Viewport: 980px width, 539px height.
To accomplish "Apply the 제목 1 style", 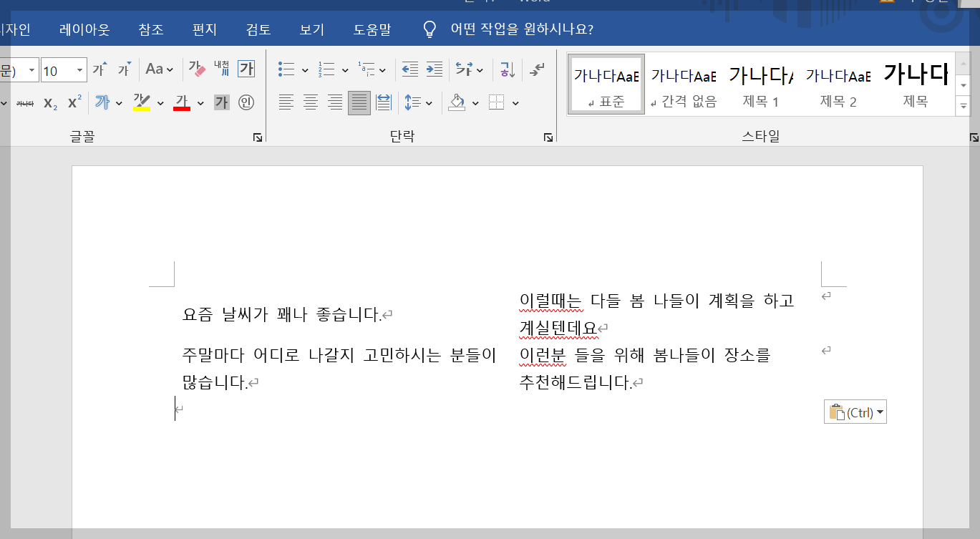I will tap(762, 83).
